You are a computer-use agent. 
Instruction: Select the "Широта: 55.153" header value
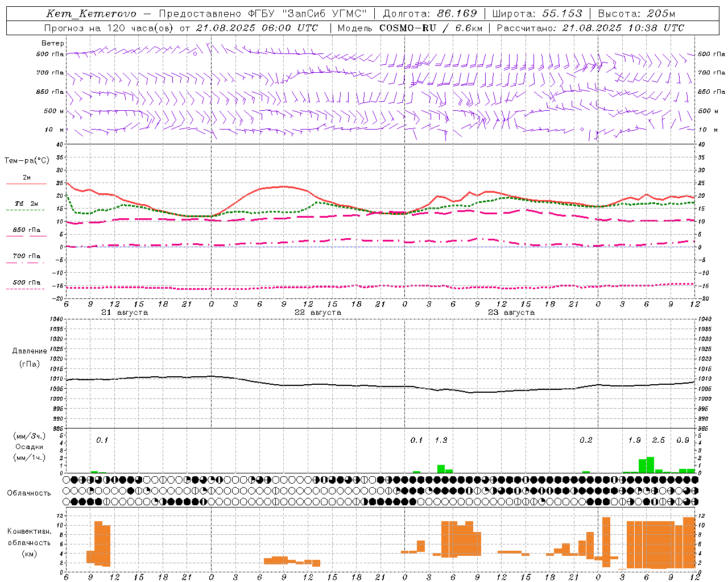click(x=537, y=14)
